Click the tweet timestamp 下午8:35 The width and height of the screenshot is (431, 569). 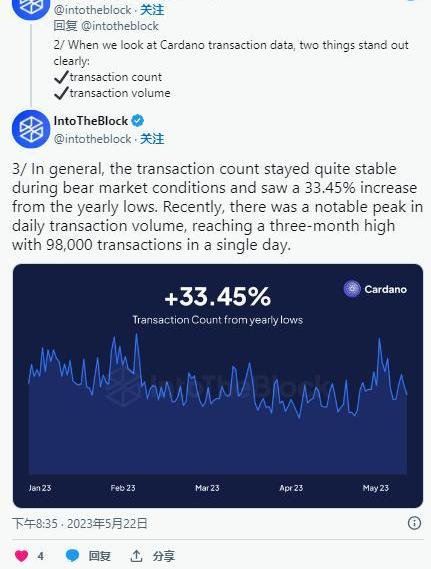(35, 524)
